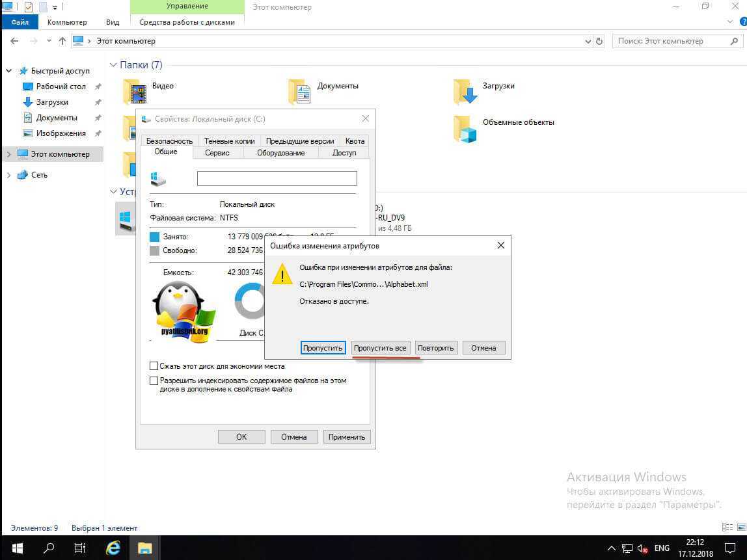Open the Компьютер ribbon tab
This screenshot has height=560, width=747.
pos(67,22)
